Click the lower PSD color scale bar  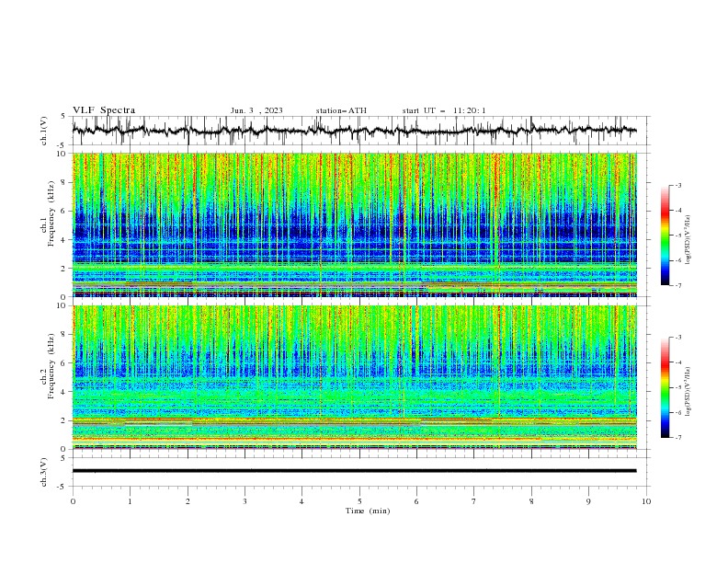tap(665, 387)
